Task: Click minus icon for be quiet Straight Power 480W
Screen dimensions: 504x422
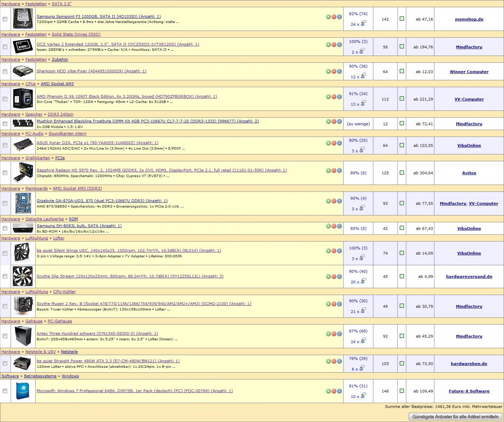Action: coord(334,361)
